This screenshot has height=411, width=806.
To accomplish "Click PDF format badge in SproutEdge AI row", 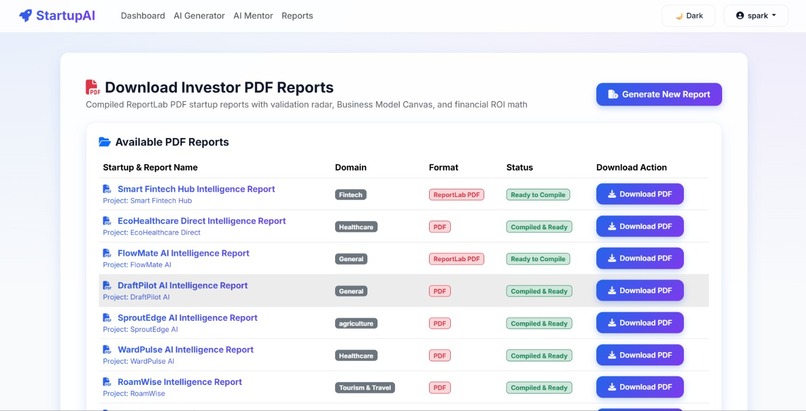I will click(440, 324).
